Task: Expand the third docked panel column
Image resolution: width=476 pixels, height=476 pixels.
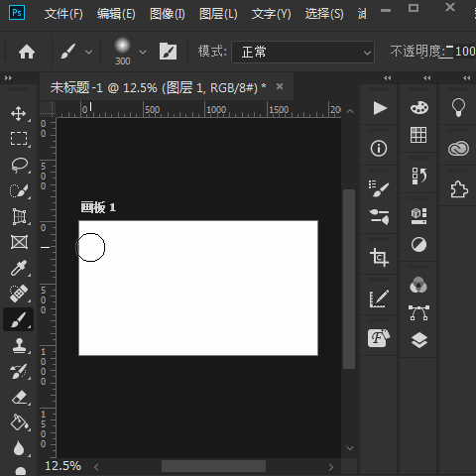Action: 467,78
